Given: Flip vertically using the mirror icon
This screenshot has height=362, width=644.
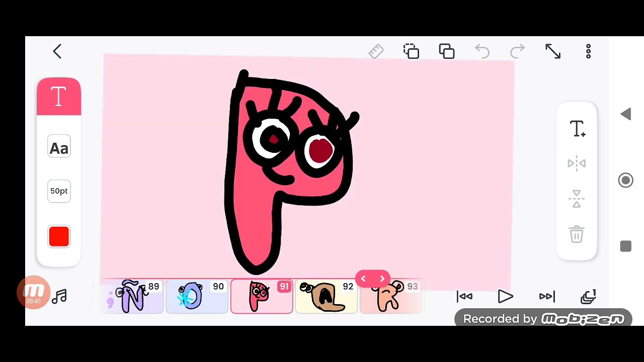Looking at the screenshot, I should click(x=577, y=199).
